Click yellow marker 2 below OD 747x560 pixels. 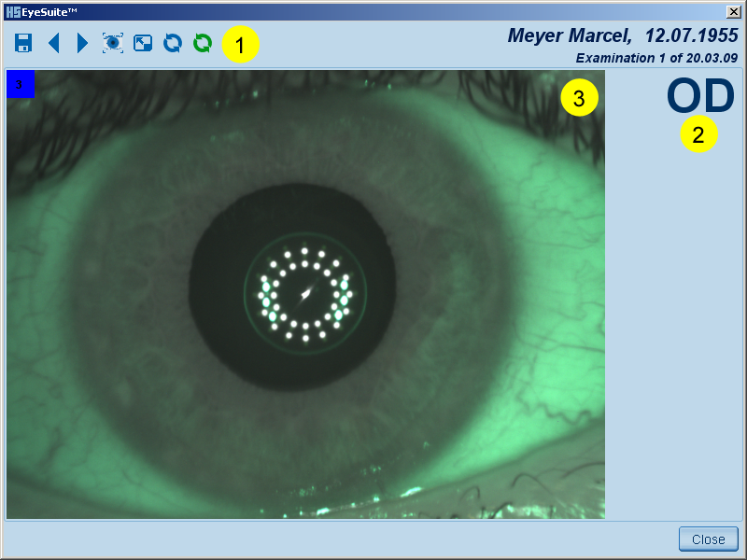(698, 134)
